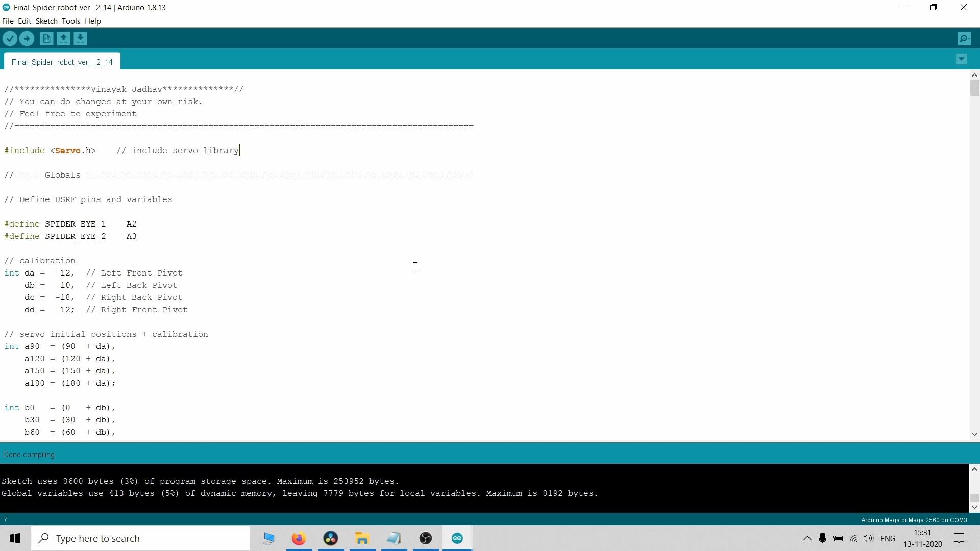Open the volume speaker tray icon

(x=868, y=538)
